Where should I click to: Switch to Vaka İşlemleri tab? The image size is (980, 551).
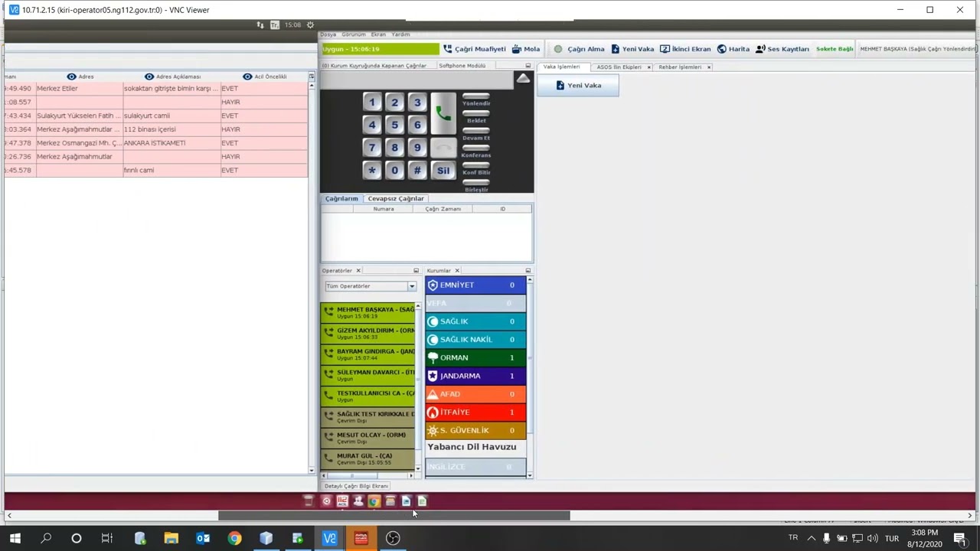[562, 67]
